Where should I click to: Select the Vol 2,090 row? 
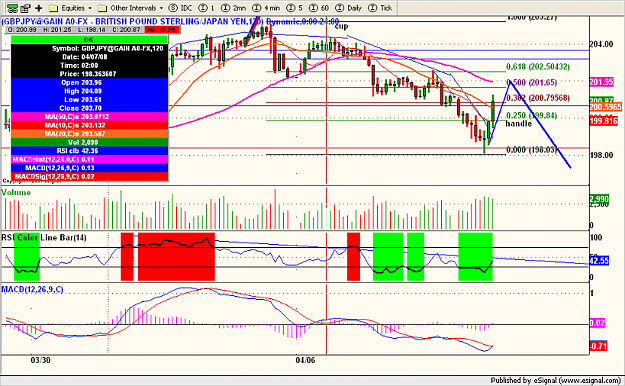[89, 142]
